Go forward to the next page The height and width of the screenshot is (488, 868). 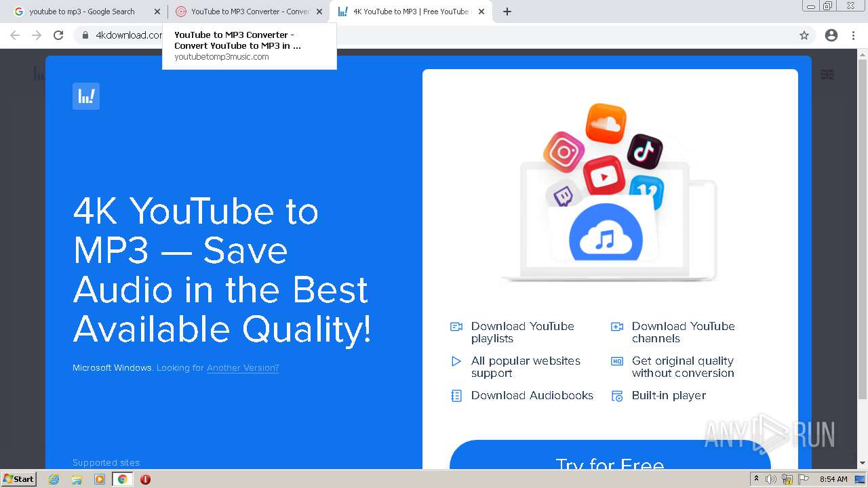point(37,35)
